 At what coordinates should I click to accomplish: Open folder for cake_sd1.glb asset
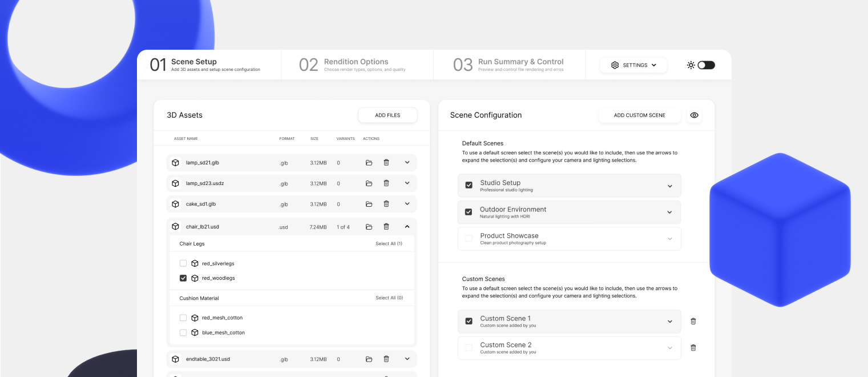click(369, 204)
